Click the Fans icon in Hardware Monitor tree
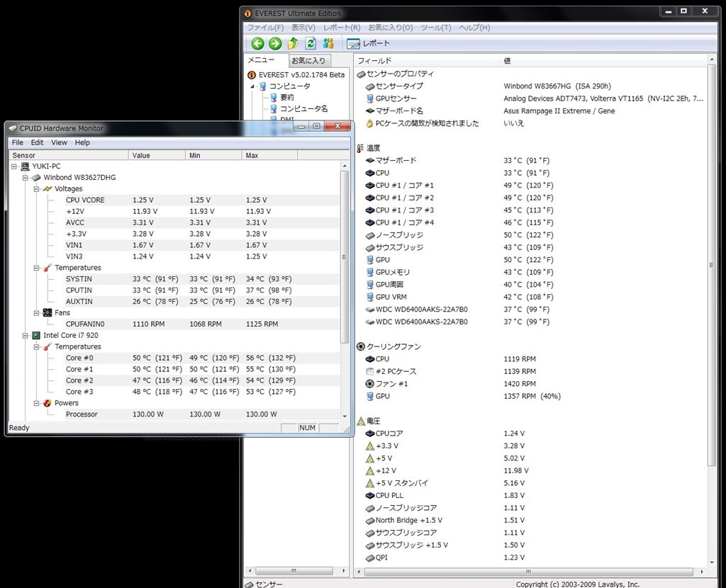726x588 pixels. click(47, 312)
